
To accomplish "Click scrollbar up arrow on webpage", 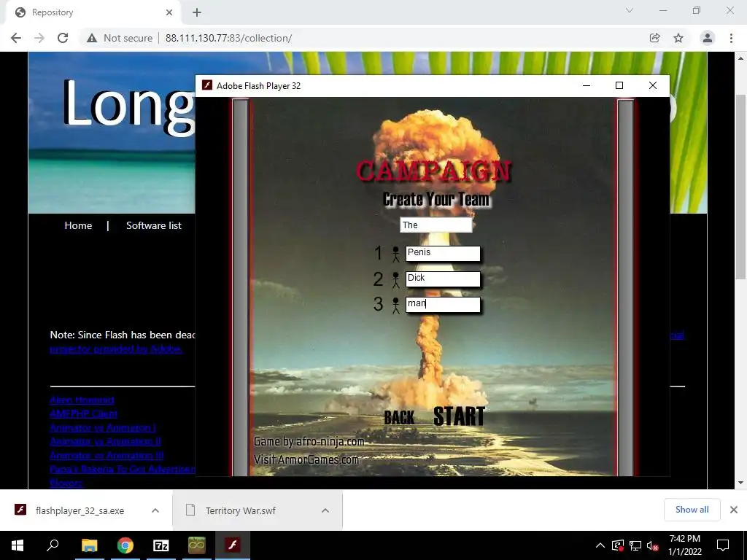I will coord(740,58).
